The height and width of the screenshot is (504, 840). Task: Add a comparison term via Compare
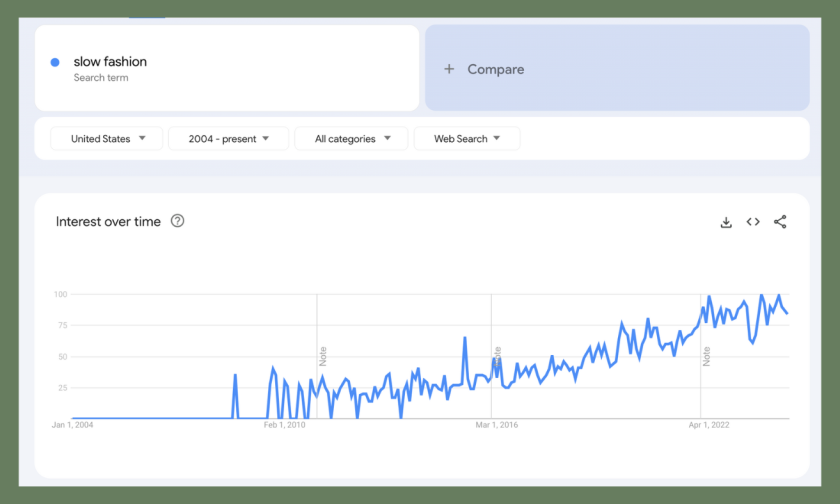(617, 68)
